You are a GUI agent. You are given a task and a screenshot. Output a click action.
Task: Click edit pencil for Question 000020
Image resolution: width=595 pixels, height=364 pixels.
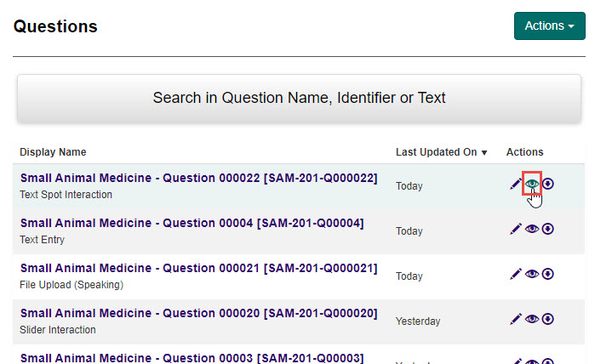click(515, 319)
